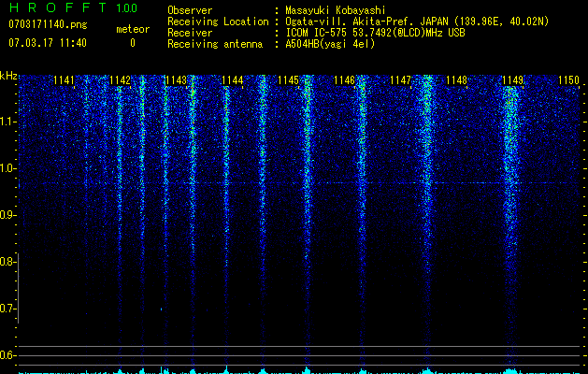The height and width of the screenshot is (374, 588).
Task: Click time marker 1146
Action: click(x=344, y=80)
